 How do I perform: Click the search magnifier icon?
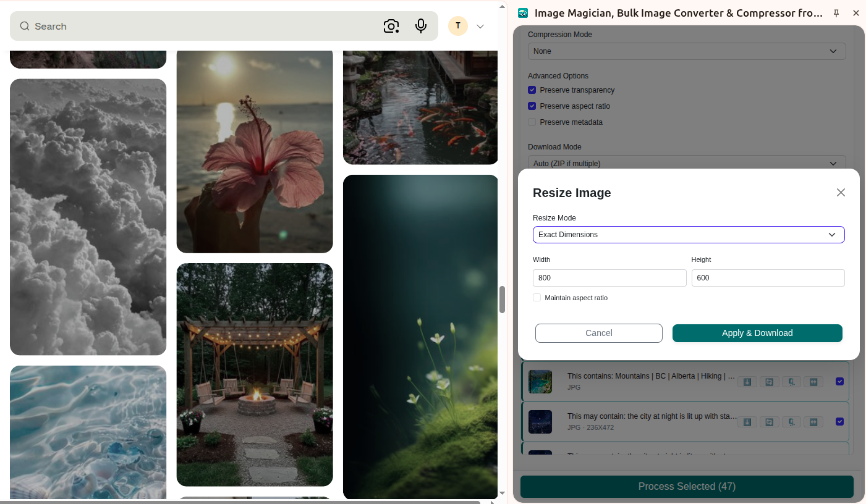point(25,26)
